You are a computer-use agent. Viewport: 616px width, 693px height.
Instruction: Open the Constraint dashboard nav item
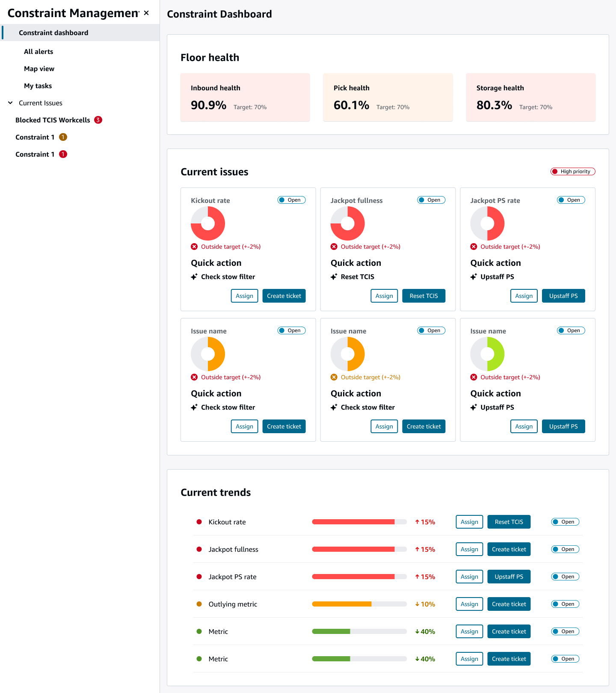click(80, 33)
